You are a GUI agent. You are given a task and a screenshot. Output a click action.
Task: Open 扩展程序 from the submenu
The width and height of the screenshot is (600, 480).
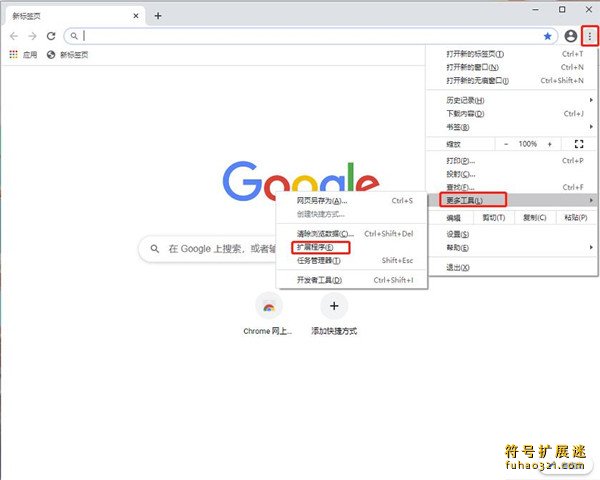click(351, 247)
